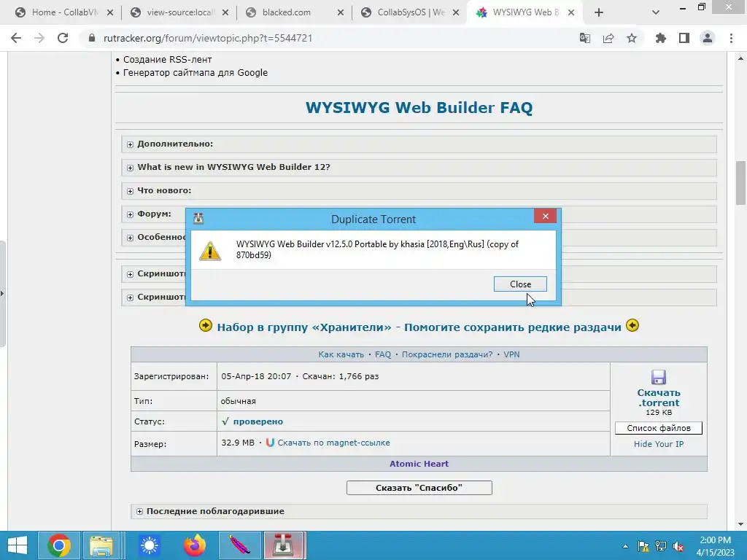Go back using the browser back arrow
Viewport: 747px width, 560px height.
(x=16, y=38)
